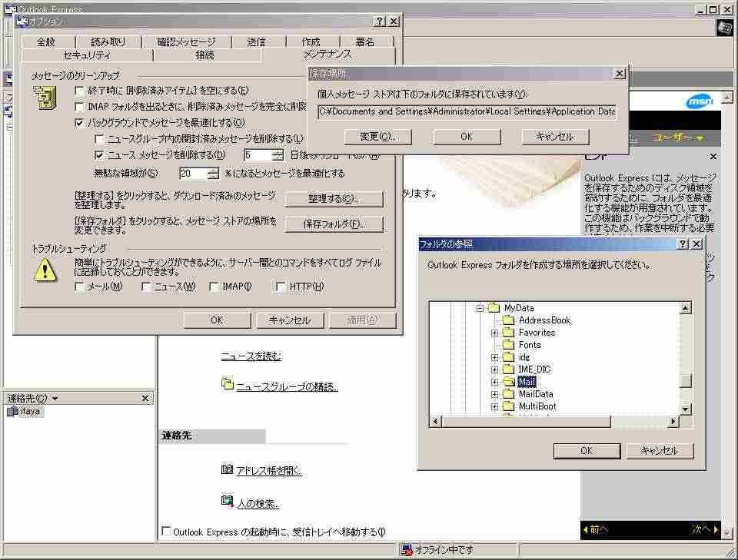This screenshot has height=560, width=738.
Task: Enable HTTP troubleshooting log checkbox
Action: [281, 287]
